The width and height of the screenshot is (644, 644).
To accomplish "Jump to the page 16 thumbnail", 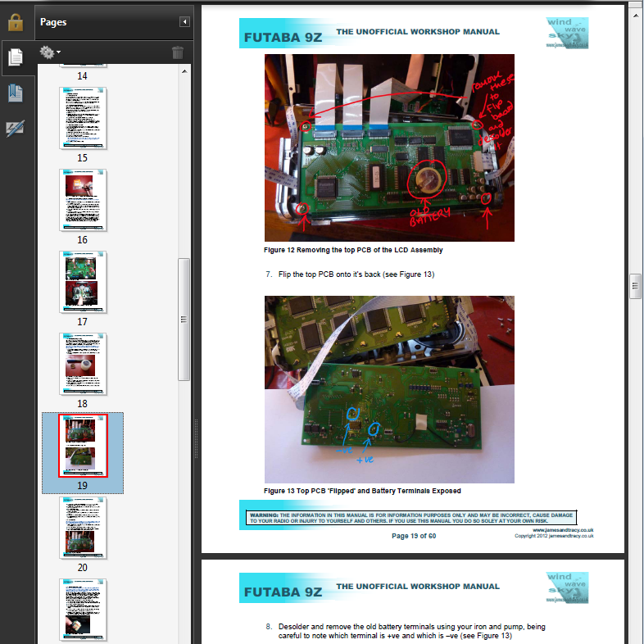I will (83, 199).
